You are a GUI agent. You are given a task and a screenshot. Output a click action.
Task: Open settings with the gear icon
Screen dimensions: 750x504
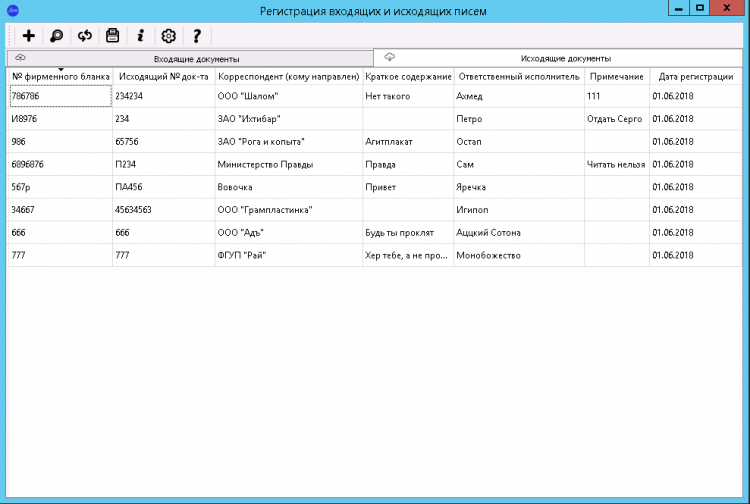(168, 36)
